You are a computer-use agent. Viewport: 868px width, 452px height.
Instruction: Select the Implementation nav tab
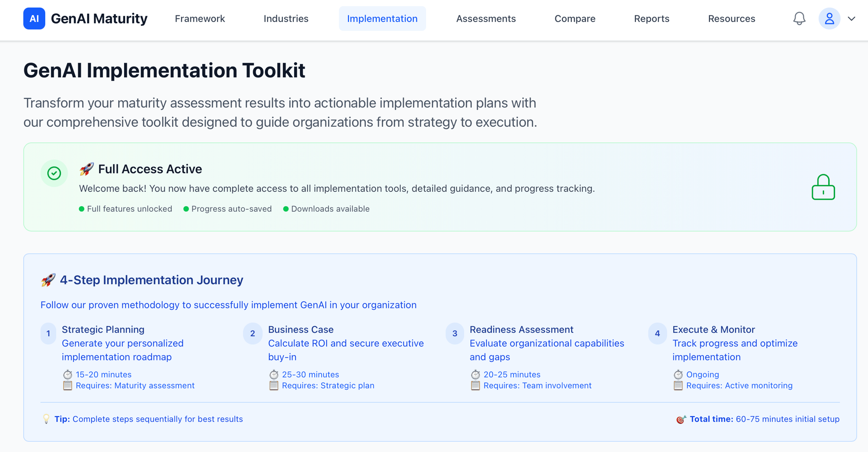(x=382, y=18)
